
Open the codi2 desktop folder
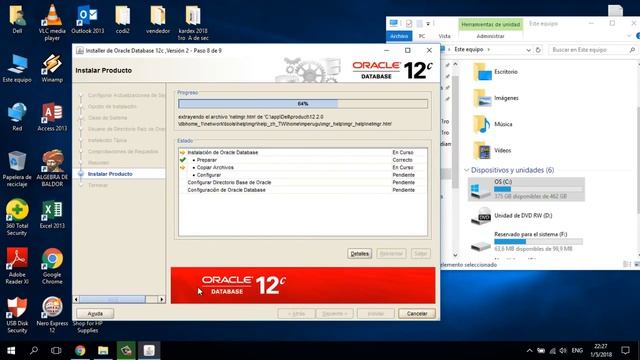(x=122, y=20)
